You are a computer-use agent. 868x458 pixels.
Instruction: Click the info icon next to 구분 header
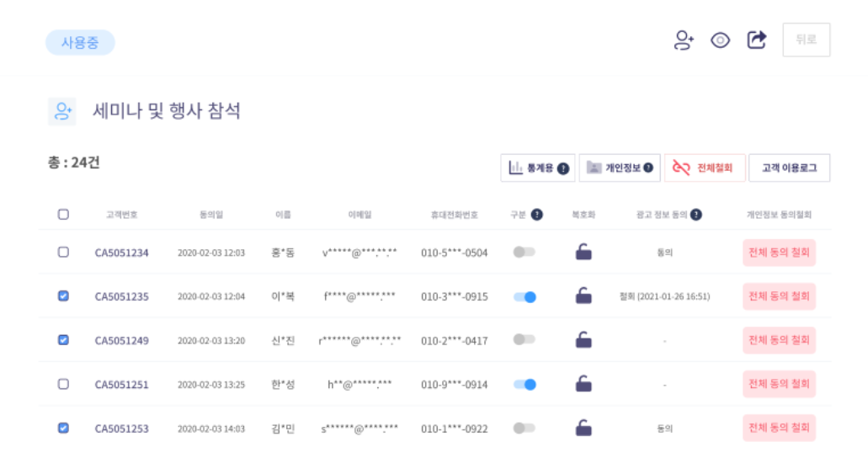click(x=537, y=215)
